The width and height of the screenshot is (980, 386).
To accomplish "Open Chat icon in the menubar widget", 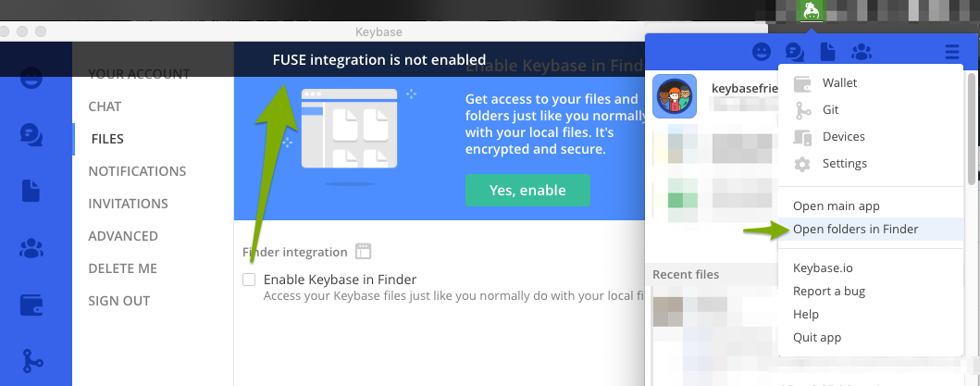I will [x=794, y=52].
